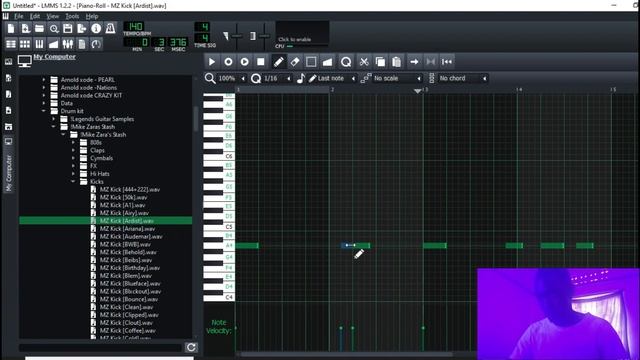Collapse the Kicks folder

(x=73, y=182)
